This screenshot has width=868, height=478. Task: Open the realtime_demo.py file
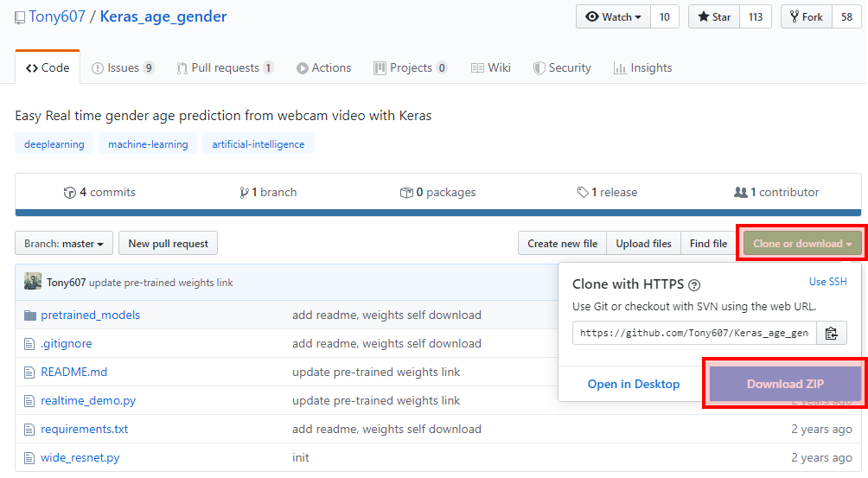[x=88, y=400]
